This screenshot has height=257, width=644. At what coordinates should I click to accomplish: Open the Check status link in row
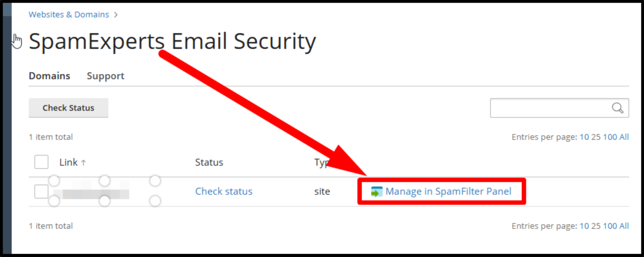pos(224,191)
